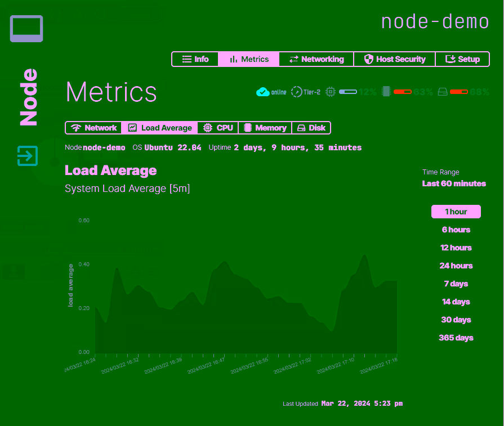This screenshot has width=504, height=426.
Task: Switch the time range to 24 hours
Action: point(456,266)
